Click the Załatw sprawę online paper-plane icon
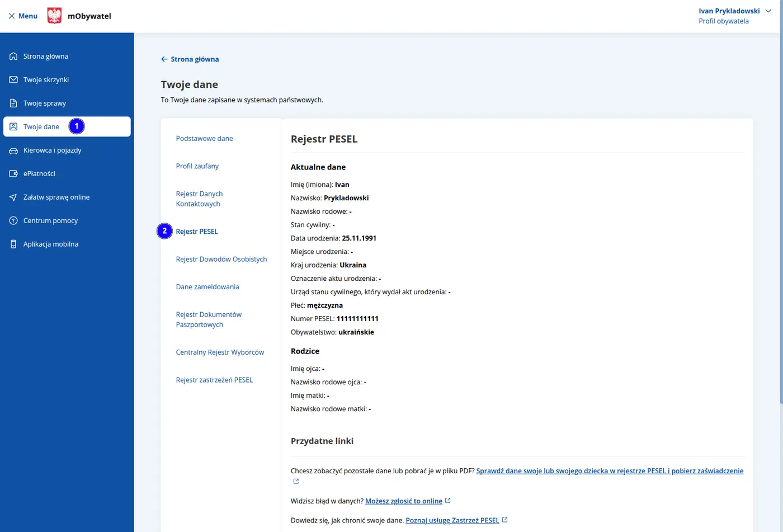Image resolution: width=783 pixels, height=532 pixels. point(13,197)
